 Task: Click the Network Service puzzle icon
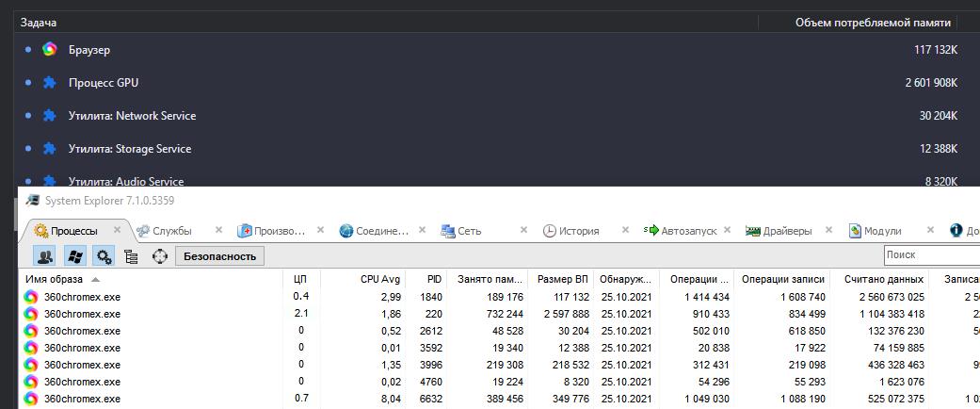click(x=49, y=116)
